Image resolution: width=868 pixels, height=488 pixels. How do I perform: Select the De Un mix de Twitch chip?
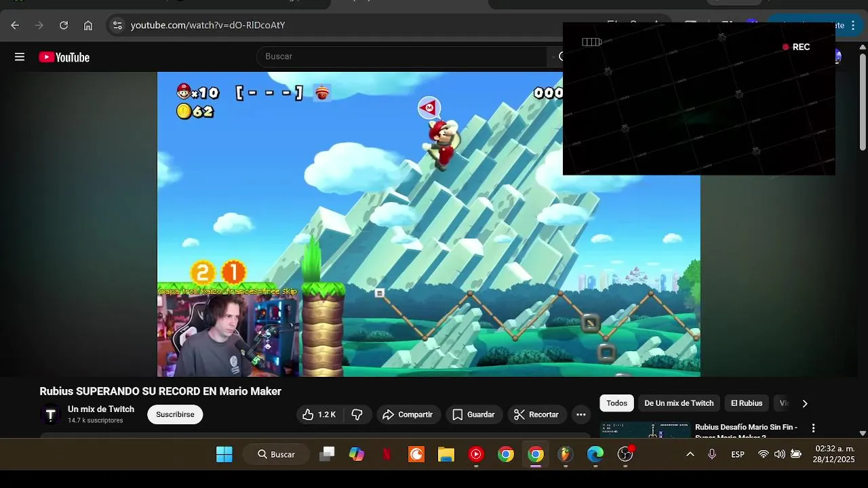click(679, 403)
